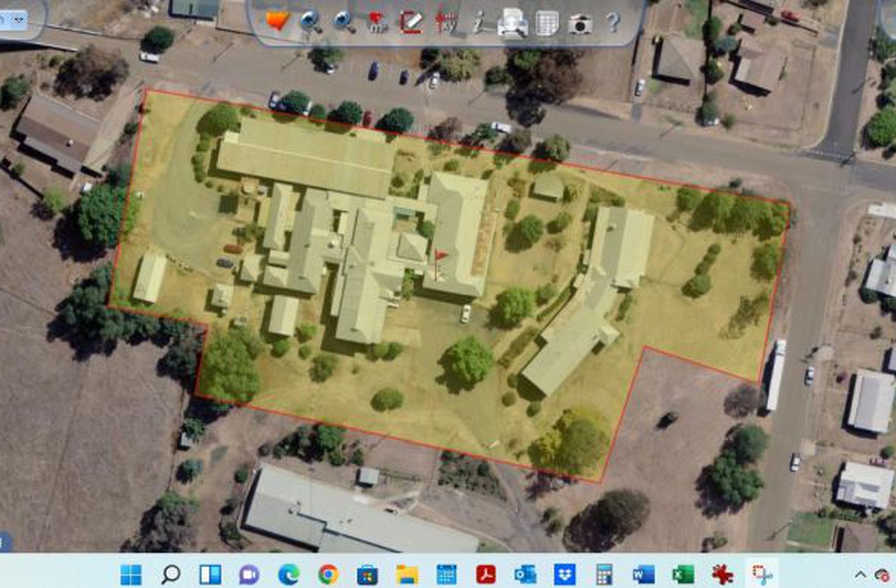Open the grid table icon in toolbar
896x588 pixels.
pyautogui.click(x=546, y=23)
